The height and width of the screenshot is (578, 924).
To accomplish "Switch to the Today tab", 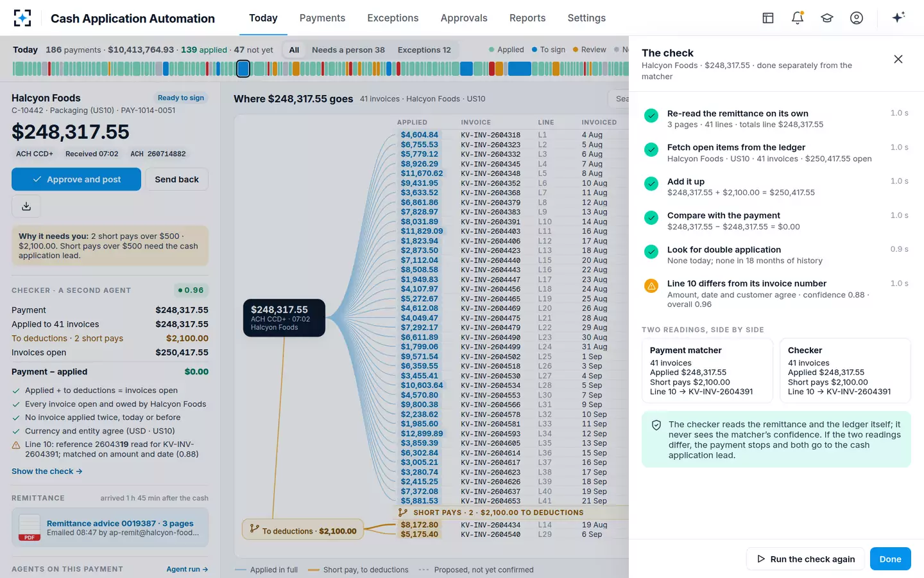I will pos(263,18).
